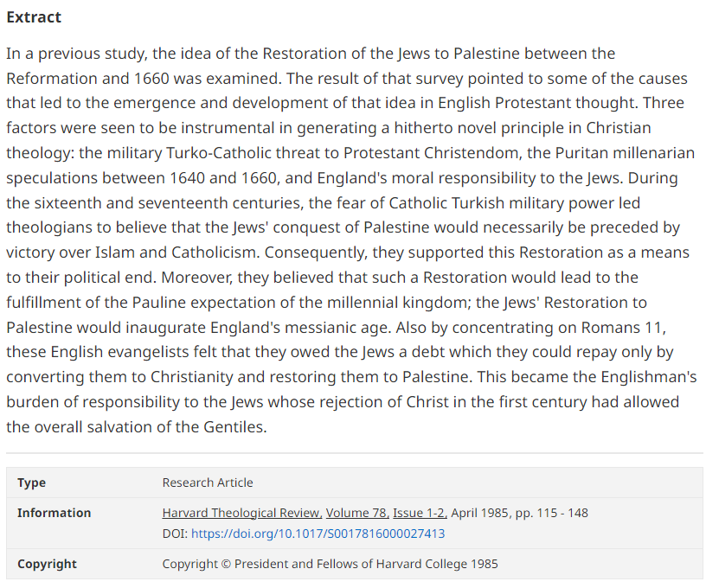Click the April 1985 page range text
Image resolution: width=706 pixels, height=588 pixels.
pos(521,513)
